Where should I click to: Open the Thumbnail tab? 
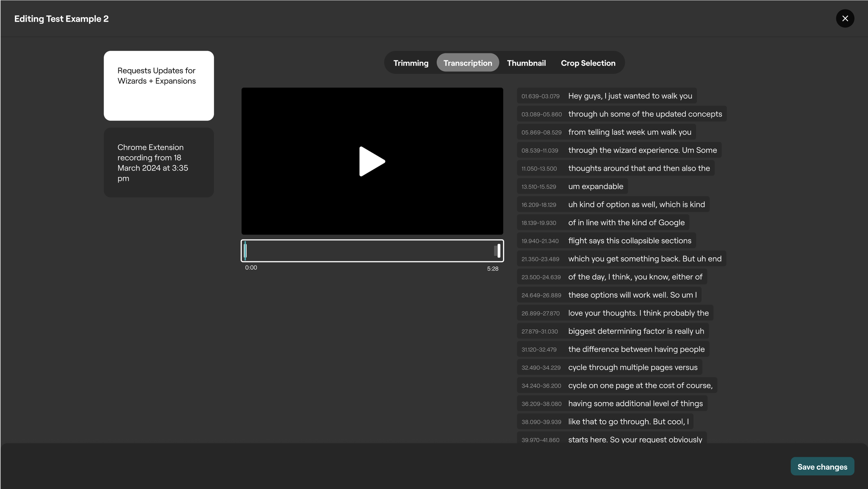(526, 63)
